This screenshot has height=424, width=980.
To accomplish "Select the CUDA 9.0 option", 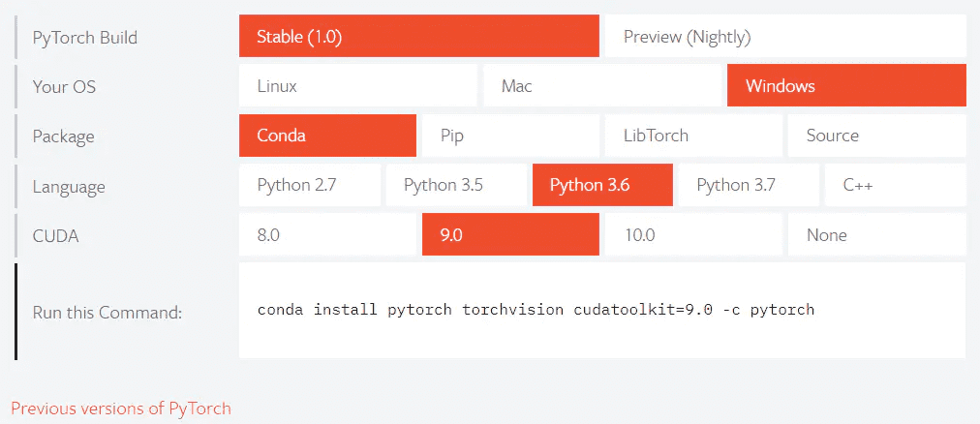I will tap(510, 235).
